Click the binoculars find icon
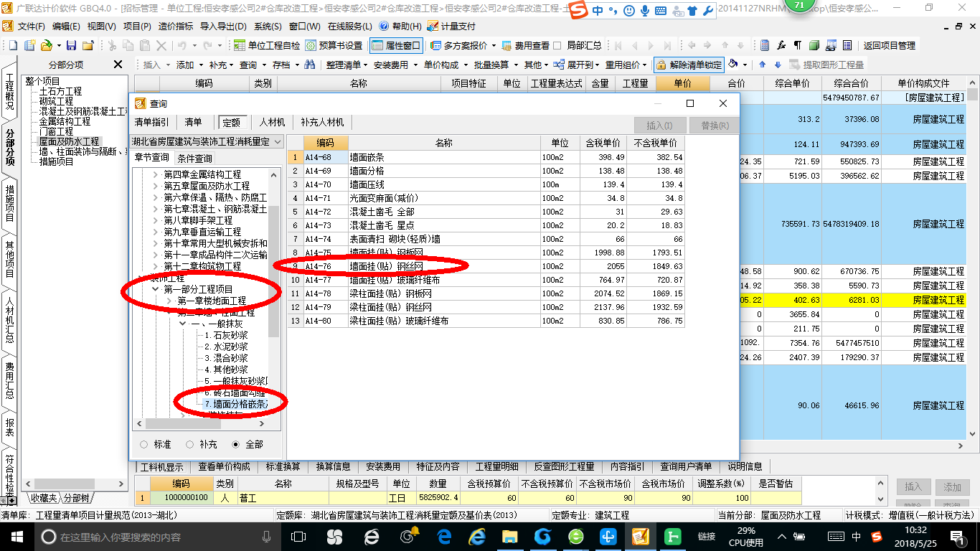 tap(310, 65)
